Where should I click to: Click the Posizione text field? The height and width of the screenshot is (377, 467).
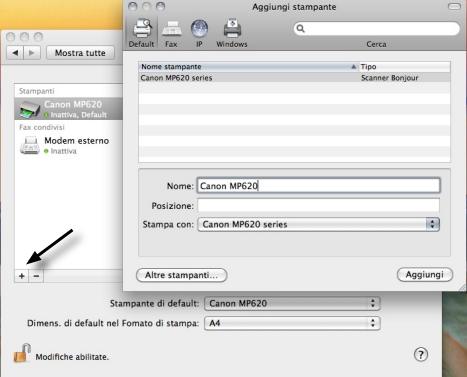click(x=318, y=206)
